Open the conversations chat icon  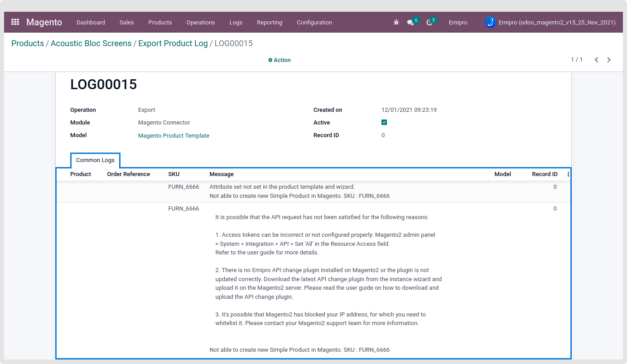coord(410,23)
